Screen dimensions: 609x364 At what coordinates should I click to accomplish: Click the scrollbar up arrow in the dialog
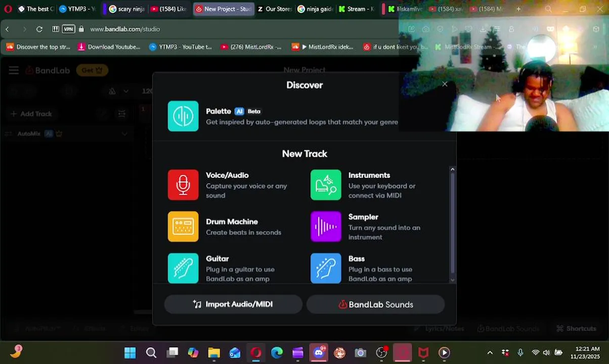tap(452, 169)
